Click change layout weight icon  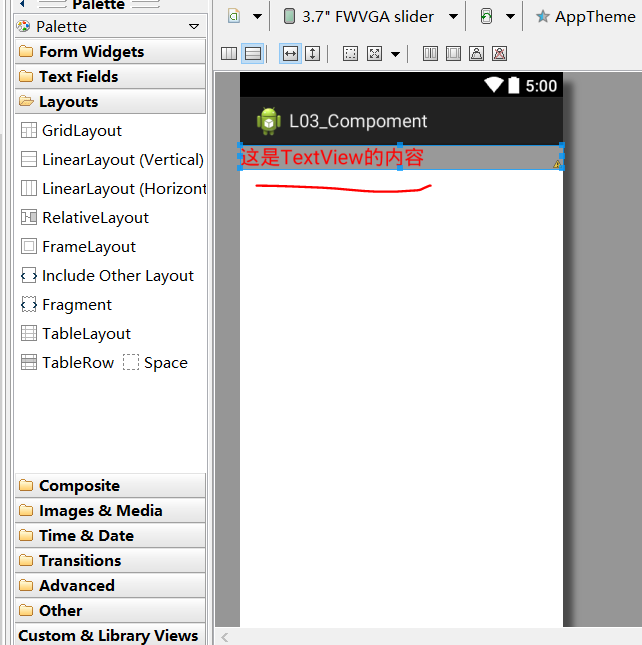[x=476, y=53]
